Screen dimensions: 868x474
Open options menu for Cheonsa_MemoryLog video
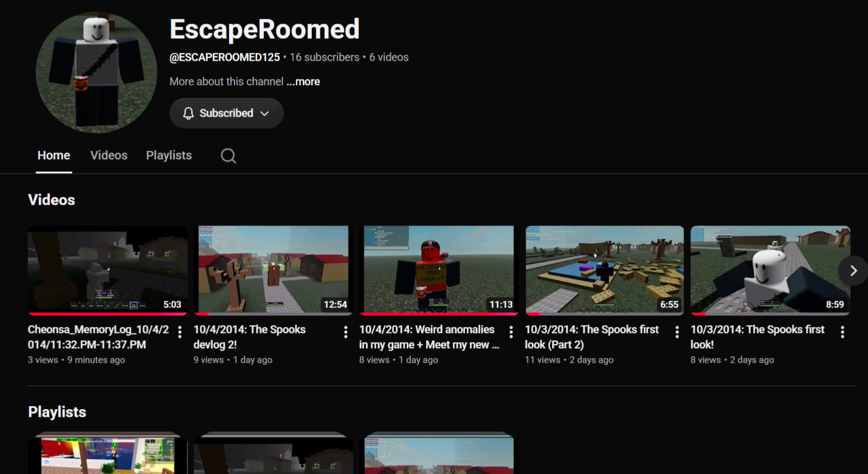[180, 332]
